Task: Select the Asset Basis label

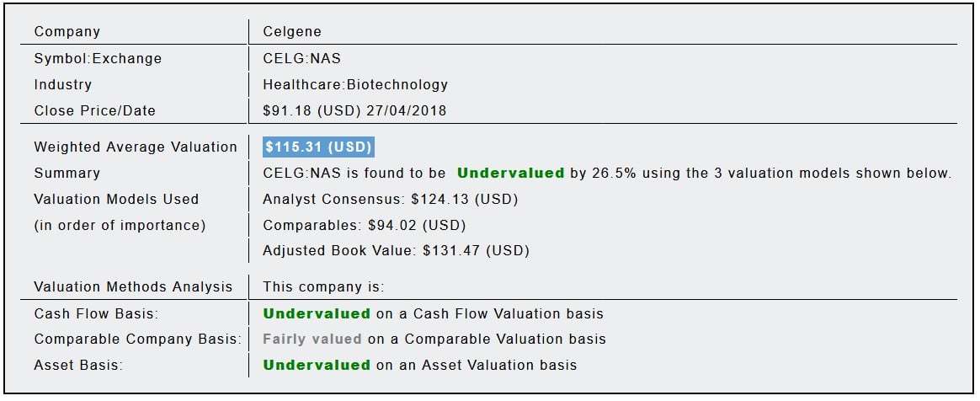Action: tap(78, 365)
